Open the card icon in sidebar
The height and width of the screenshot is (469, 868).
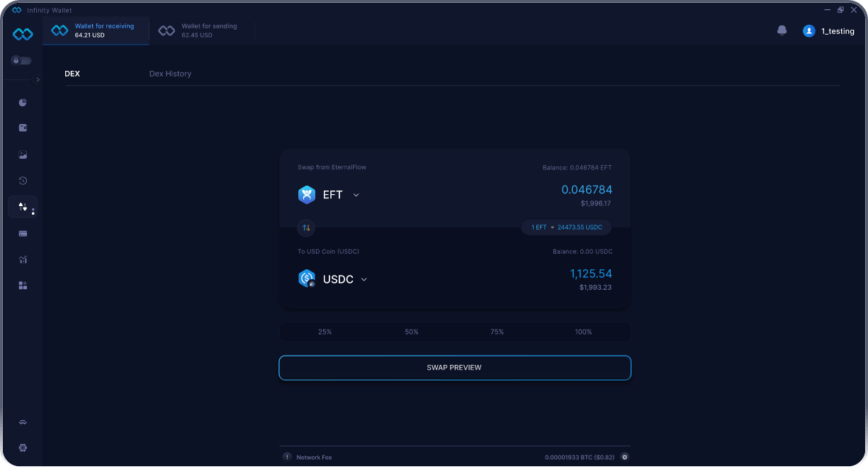point(23,233)
